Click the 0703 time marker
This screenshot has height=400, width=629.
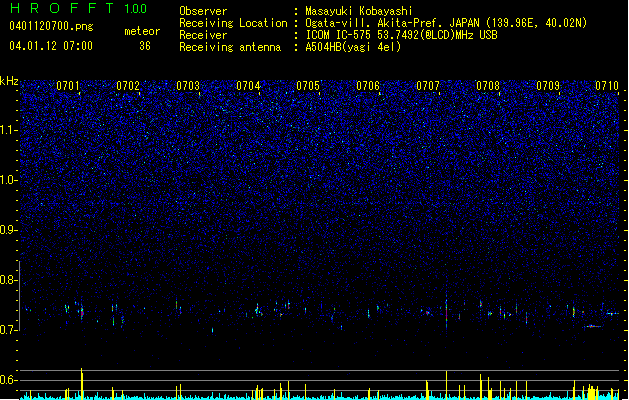(x=188, y=85)
